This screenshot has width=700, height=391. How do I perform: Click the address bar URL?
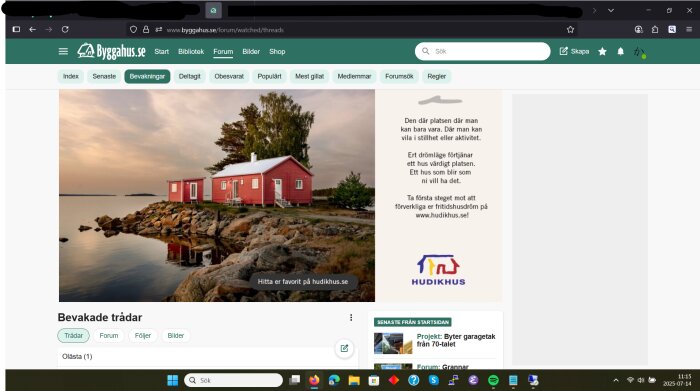225,30
